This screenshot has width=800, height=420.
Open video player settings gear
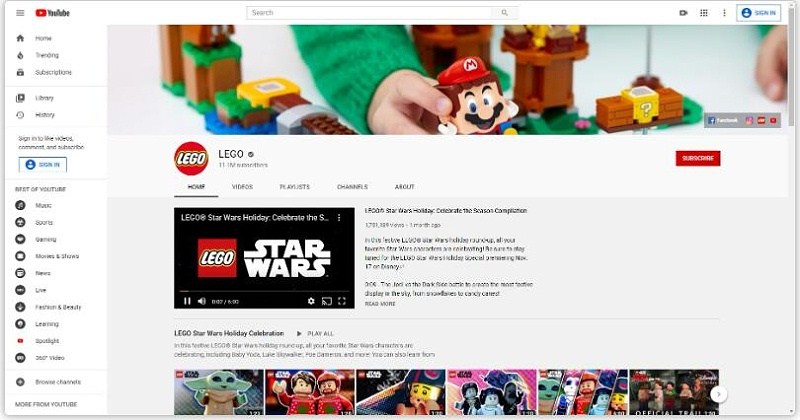point(311,301)
